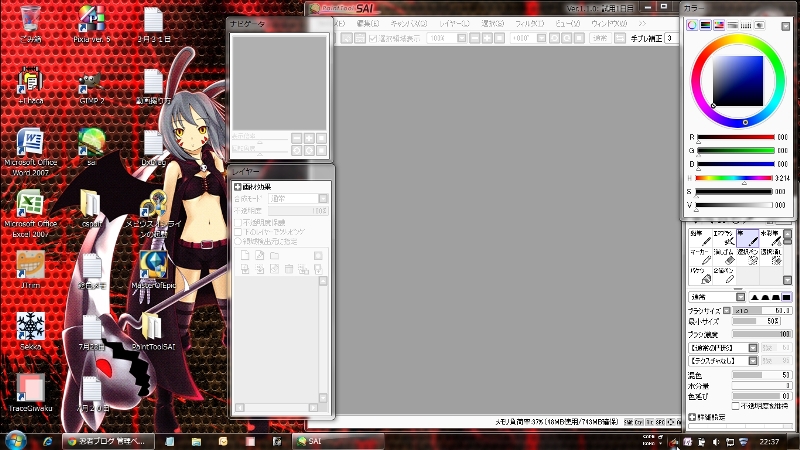
Task: Show the custom swatches panel
Action: 746,25
